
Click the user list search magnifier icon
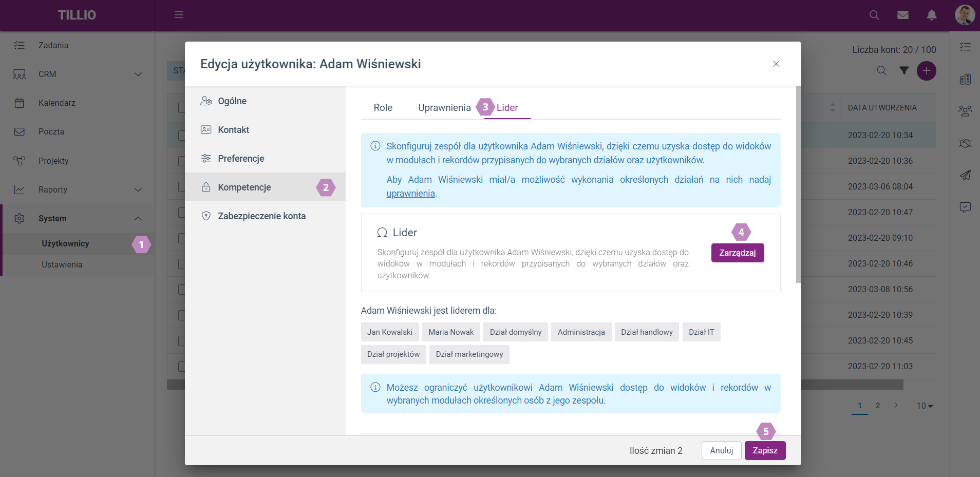pyautogui.click(x=881, y=70)
